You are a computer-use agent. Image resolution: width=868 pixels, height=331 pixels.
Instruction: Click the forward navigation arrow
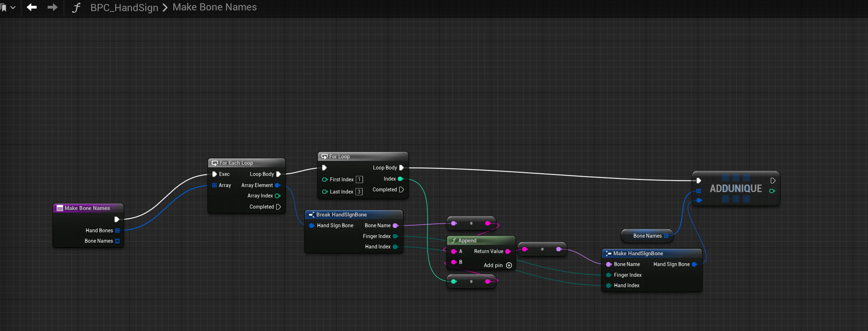point(53,7)
